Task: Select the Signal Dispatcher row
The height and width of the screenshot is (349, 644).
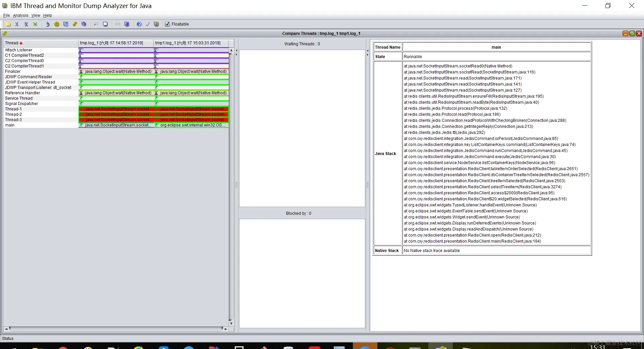Action: click(41, 104)
